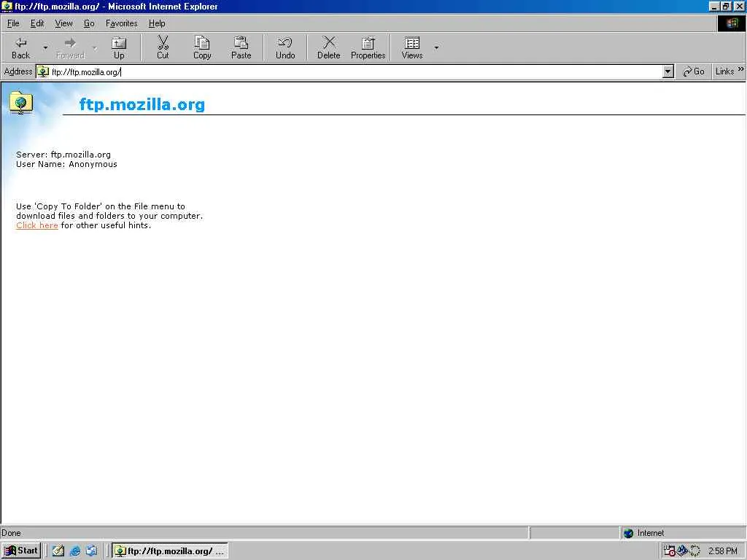Click the Delete toolbar icon
The image size is (747, 560).
[329, 43]
